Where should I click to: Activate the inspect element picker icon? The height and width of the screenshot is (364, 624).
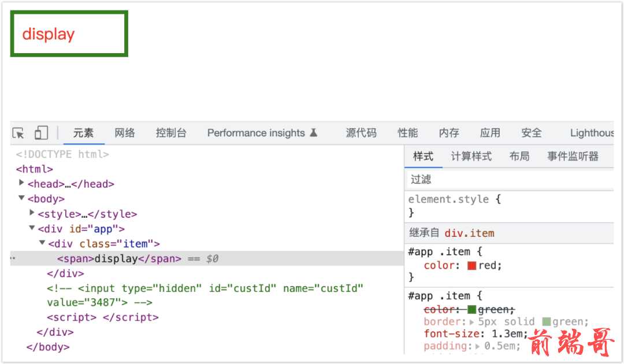18,133
